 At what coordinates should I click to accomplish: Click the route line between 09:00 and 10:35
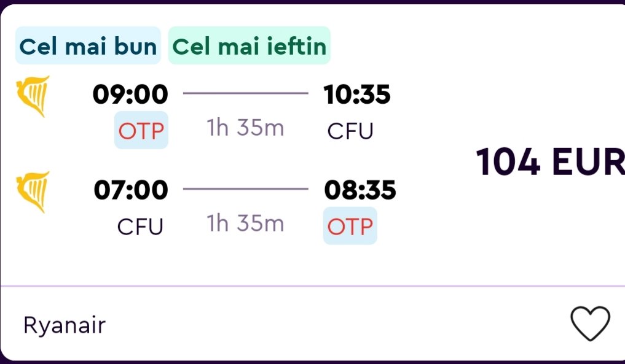(246, 94)
